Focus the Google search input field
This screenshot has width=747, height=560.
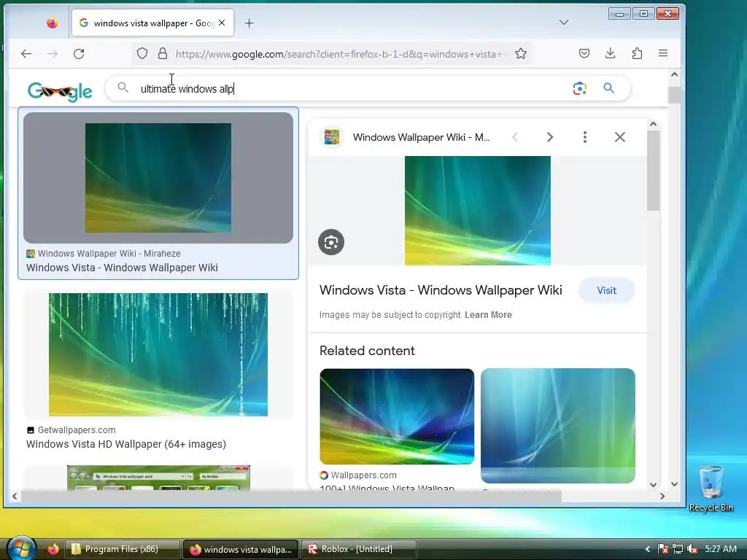[352, 88]
